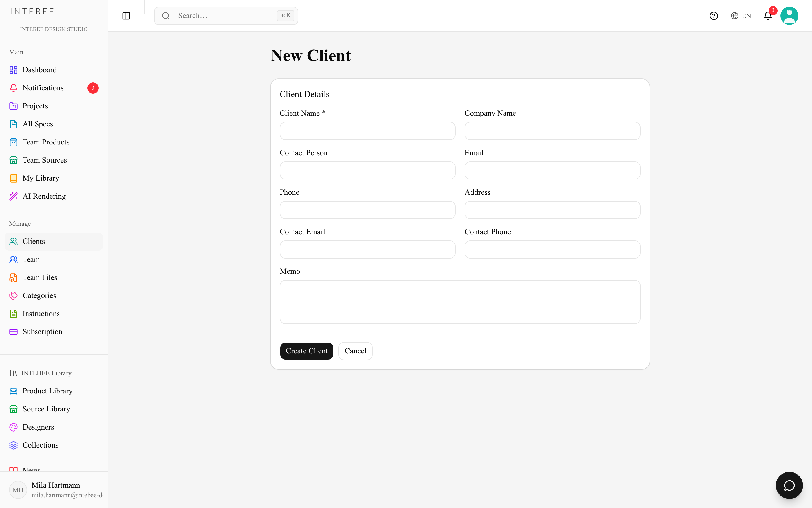Click the Projects folder icon
Viewport: 812px width, 508px height.
(14, 106)
